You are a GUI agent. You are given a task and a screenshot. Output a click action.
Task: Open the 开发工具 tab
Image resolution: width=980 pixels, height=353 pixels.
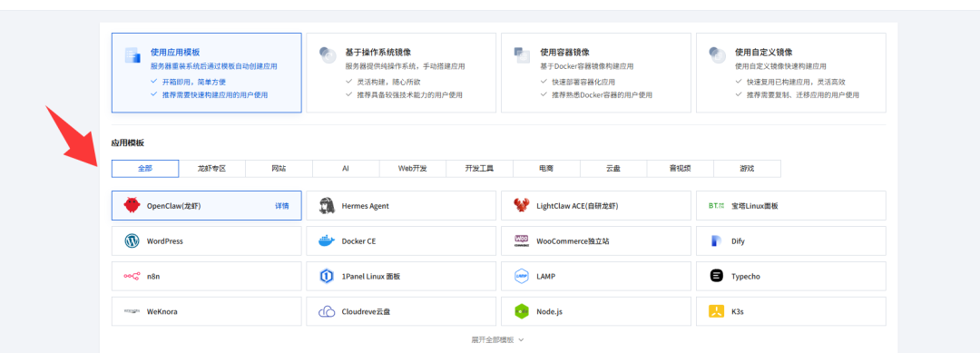[479, 169]
